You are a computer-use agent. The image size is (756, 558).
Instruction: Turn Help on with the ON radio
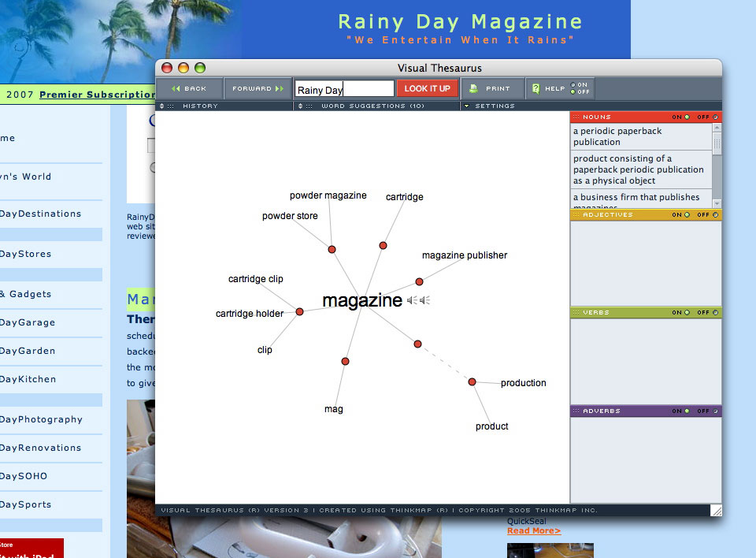click(573, 85)
